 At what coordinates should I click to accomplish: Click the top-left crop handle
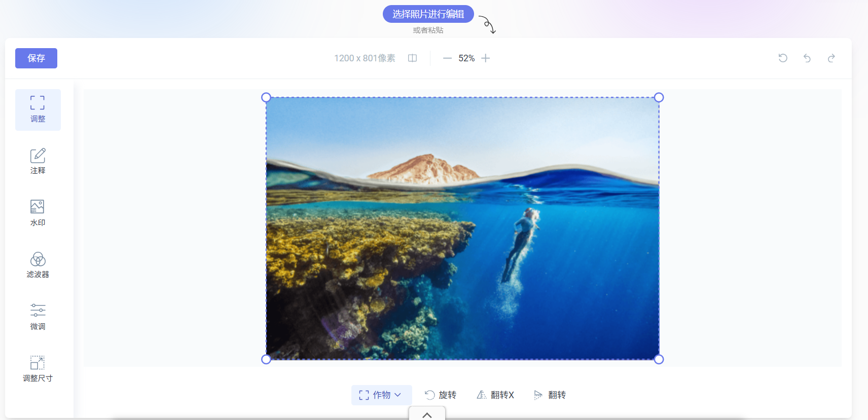(266, 97)
